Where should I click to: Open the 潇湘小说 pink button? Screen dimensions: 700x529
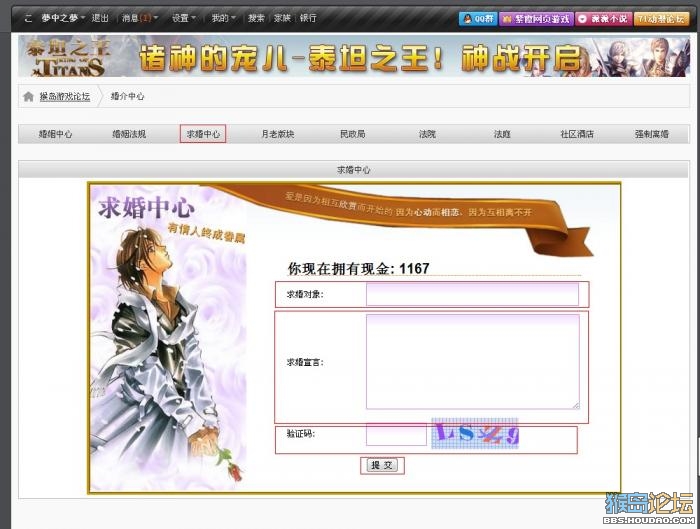pos(603,19)
